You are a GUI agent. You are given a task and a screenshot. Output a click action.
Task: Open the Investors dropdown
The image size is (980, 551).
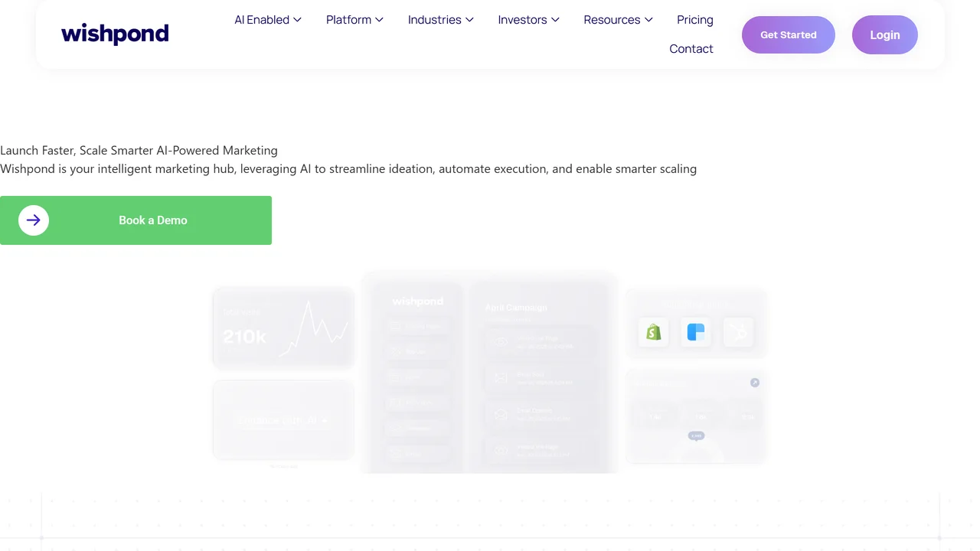coord(528,20)
